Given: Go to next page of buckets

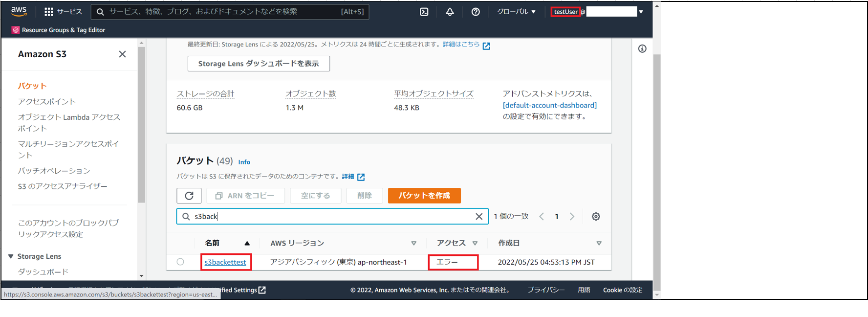Looking at the screenshot, I should [x=572, y=216].
